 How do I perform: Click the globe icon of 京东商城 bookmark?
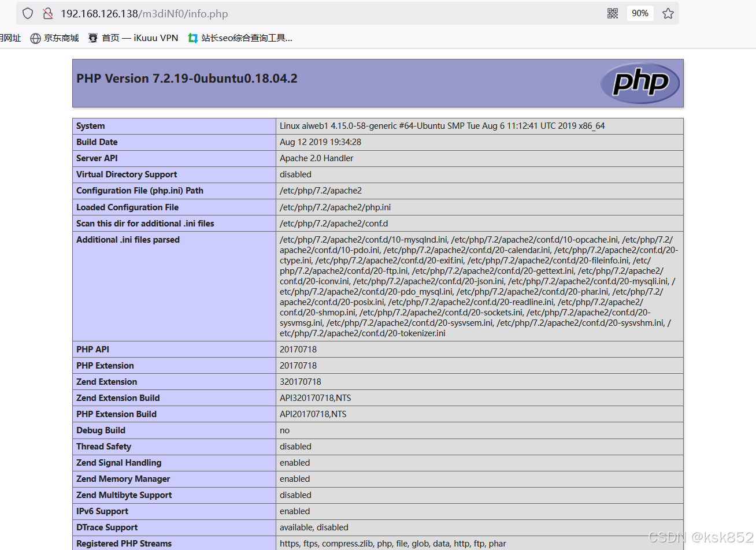click(35, 38)
